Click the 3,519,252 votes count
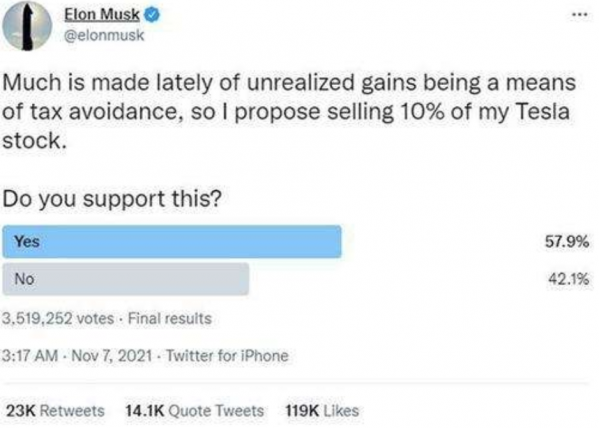Image resolution: width=599 pixels, height=428 pixels. tap(58, 318)
